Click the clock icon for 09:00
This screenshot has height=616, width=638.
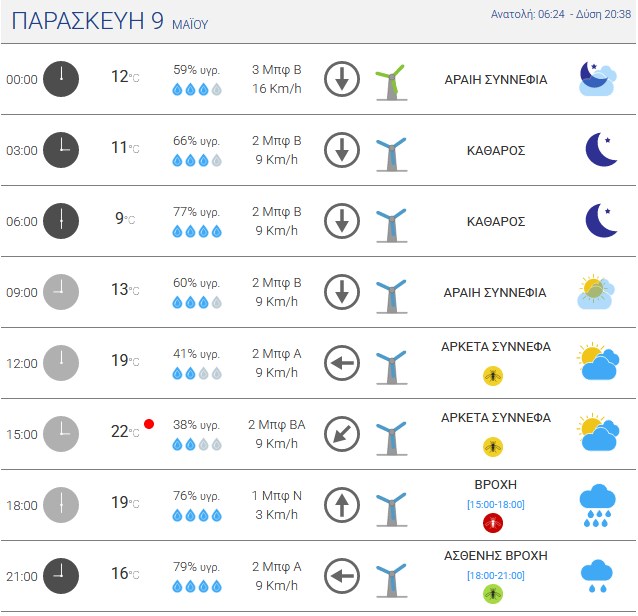tap(61, 292)
